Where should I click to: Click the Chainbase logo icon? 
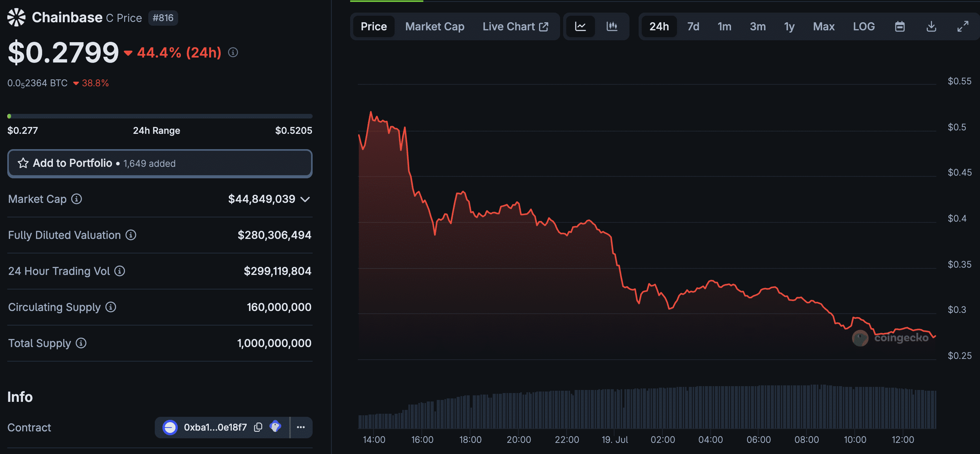pyautogui.click(x=16, y=17)
